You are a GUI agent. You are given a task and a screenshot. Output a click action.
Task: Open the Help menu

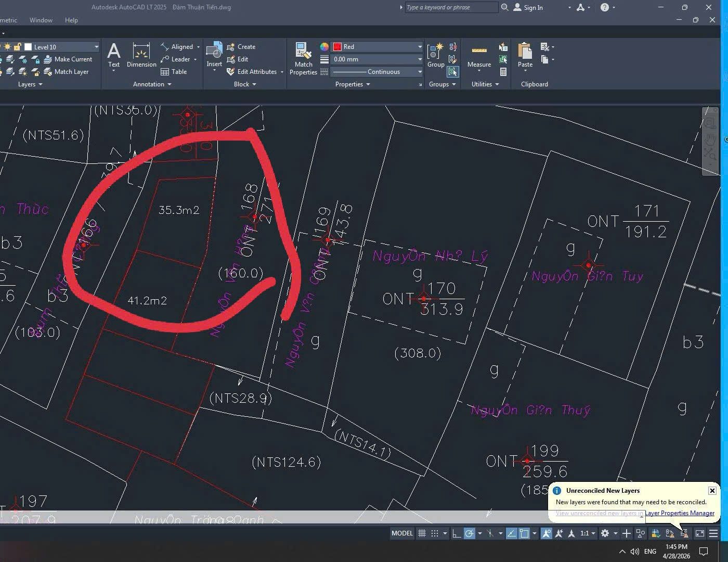click(71, 20)
